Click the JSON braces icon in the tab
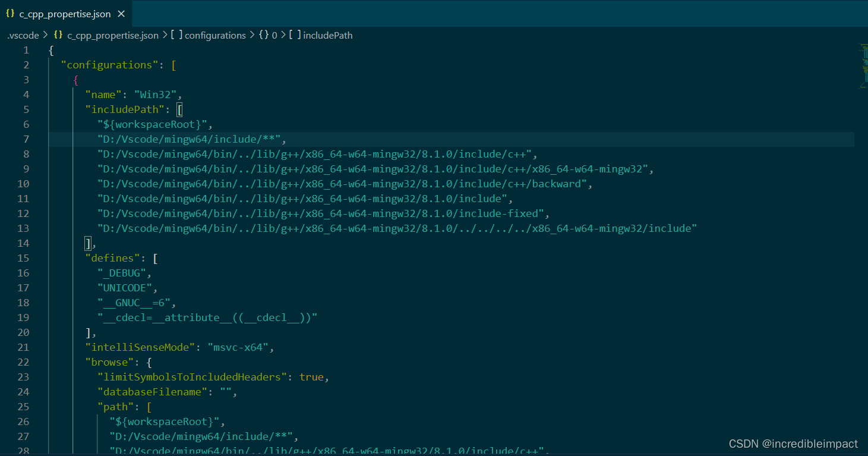The height and width of the screenshot is (456, 868). pyautogui.click(x=10, y=13)
